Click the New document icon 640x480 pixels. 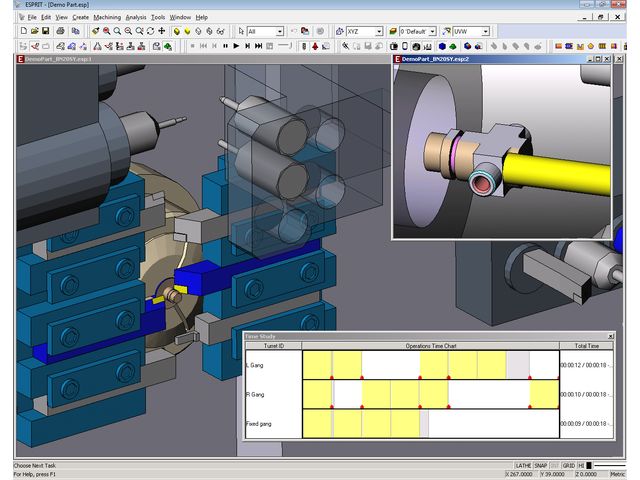click(x=22, y=32)
